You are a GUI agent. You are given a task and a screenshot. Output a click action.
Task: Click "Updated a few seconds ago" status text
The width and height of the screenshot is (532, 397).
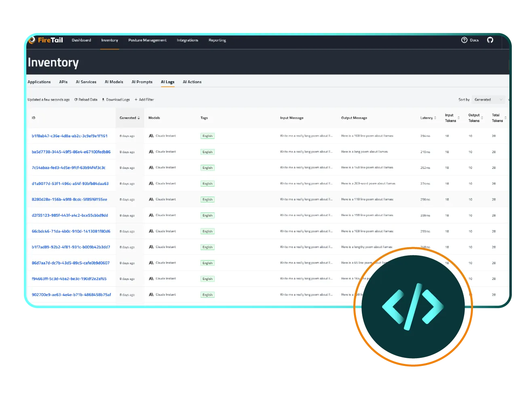[49, 100]
